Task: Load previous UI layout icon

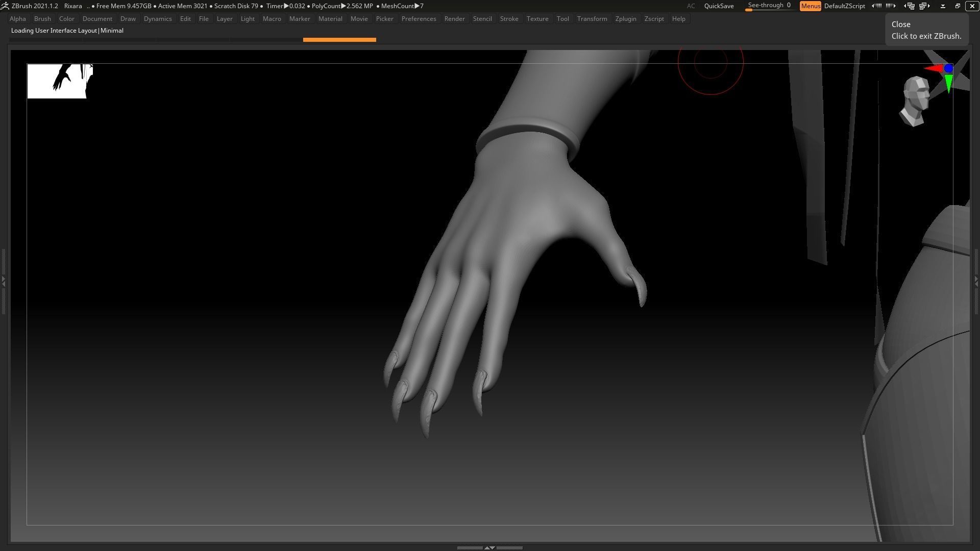Action: pyautogui.click(x=909, y=6)
